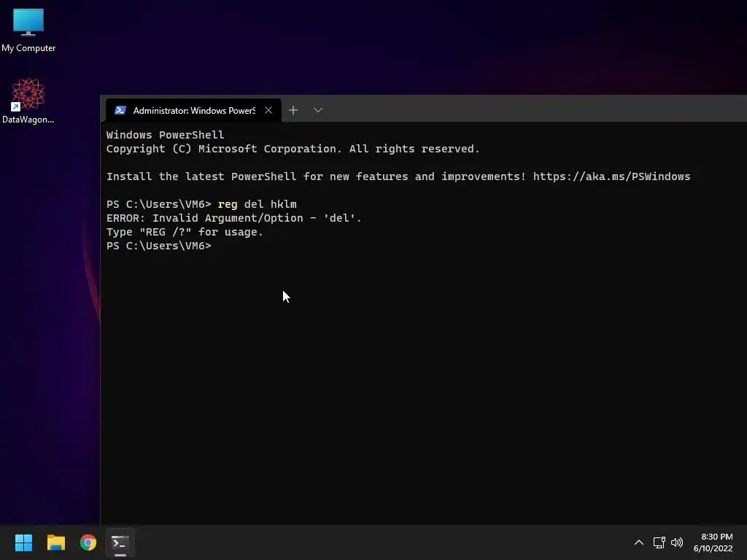Launch Google Chrome from the taskbar
This screenshot has height=560, width=747.
(x=88, y=542)
